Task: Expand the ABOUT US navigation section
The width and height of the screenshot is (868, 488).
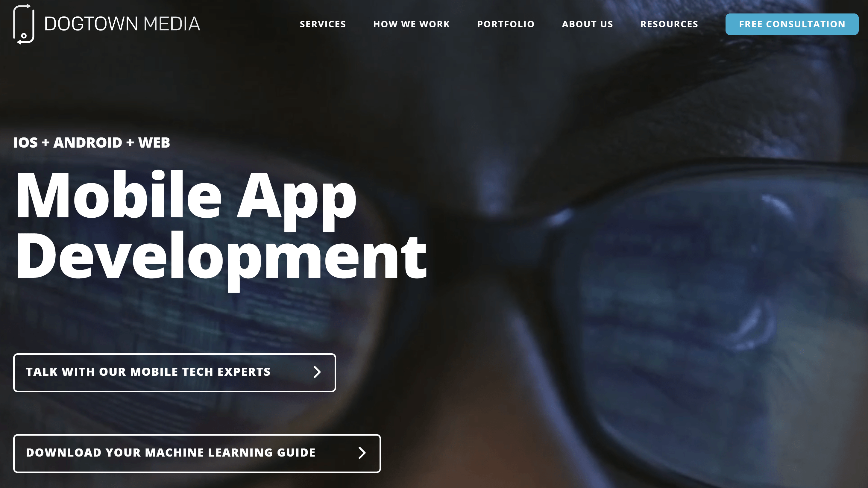Action: point(587,24)
